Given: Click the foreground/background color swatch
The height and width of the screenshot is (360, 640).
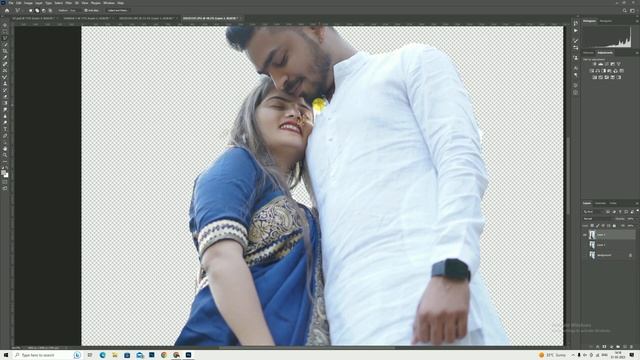Looking at the screenshot, I should pyautogui.click(x=5, y=173).
